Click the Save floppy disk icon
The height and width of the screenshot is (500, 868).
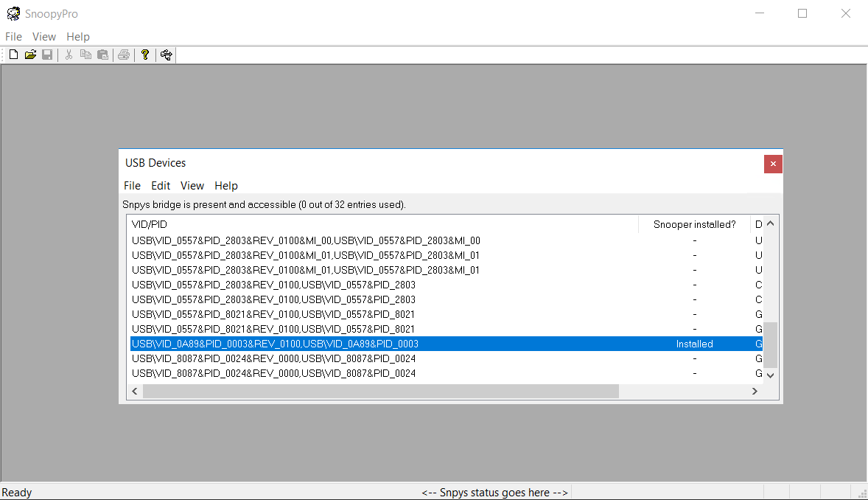pyautogui.click(x=48, y=55)
